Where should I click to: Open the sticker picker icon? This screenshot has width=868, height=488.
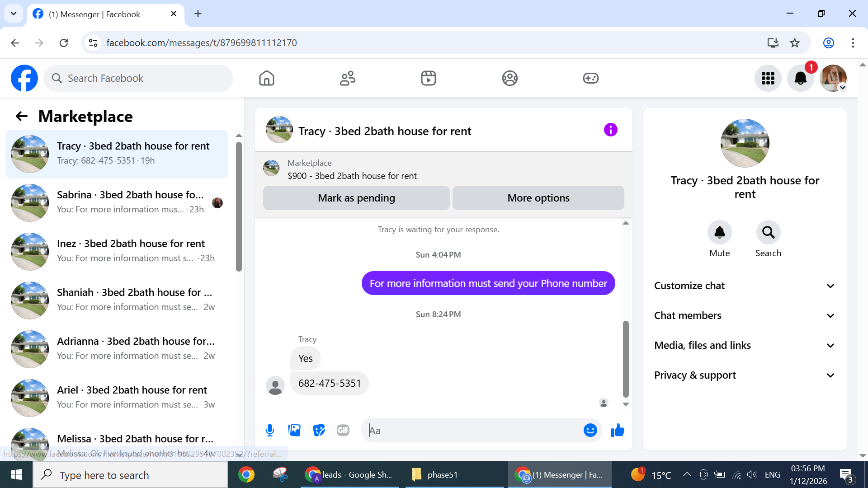pyautogui.click(x=319, y=430)
